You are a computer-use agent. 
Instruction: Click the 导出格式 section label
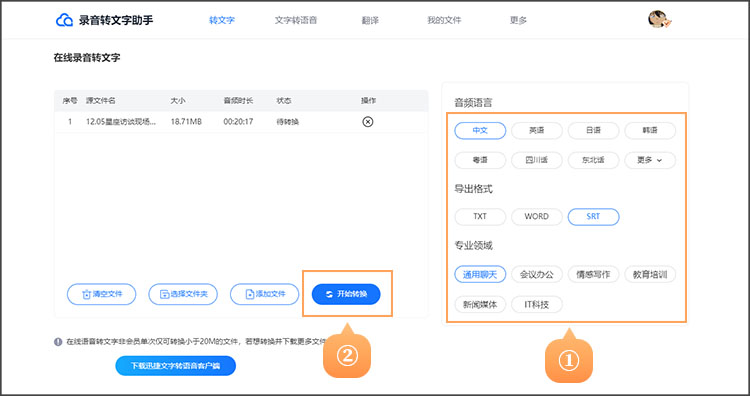(473, 189)
